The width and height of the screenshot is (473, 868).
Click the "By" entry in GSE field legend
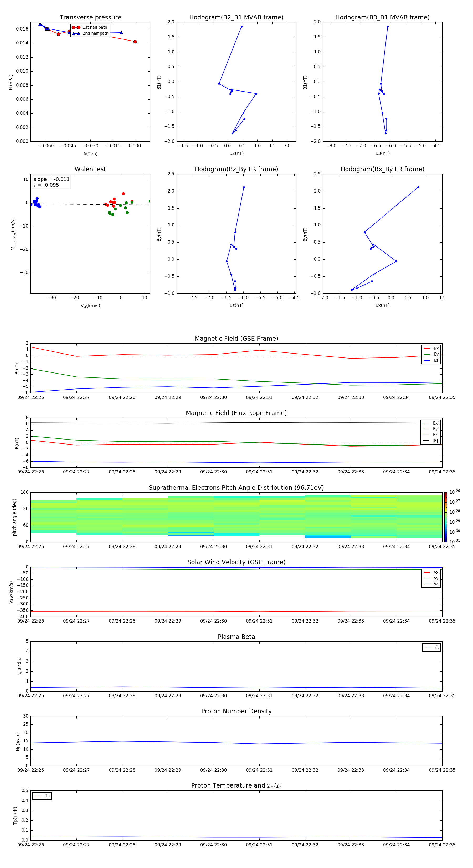point(431,355)
